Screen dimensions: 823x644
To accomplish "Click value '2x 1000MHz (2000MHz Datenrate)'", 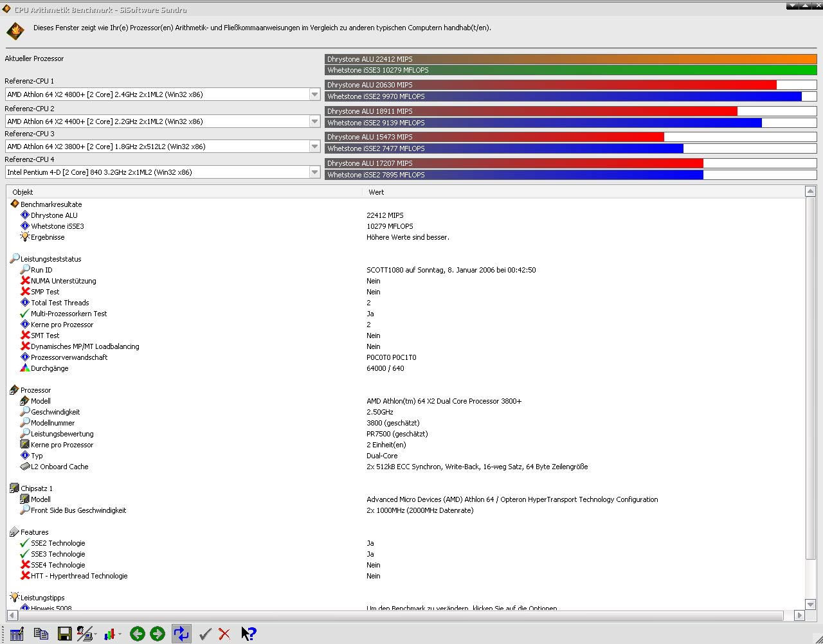I will 420,510.
